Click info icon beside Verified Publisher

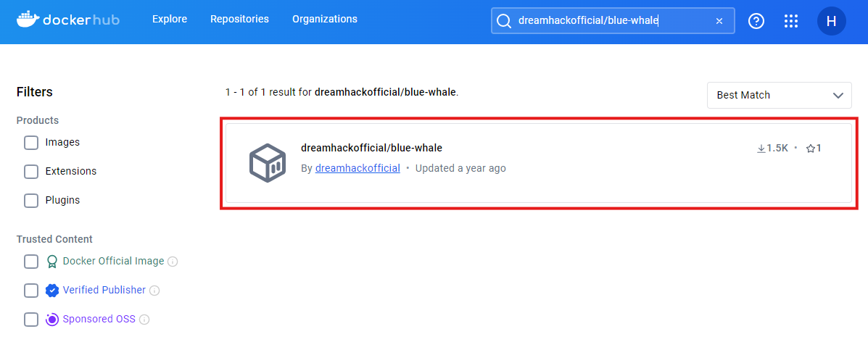[x=154, y=291]
